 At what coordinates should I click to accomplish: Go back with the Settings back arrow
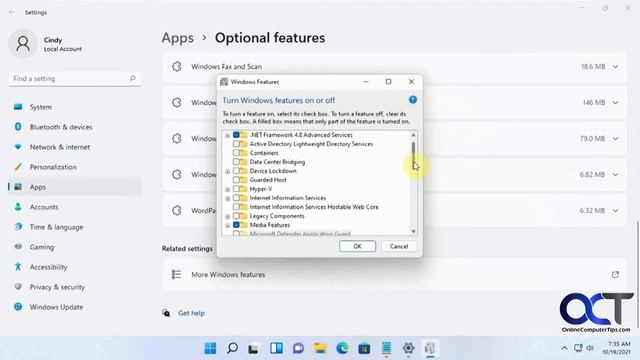12,12
